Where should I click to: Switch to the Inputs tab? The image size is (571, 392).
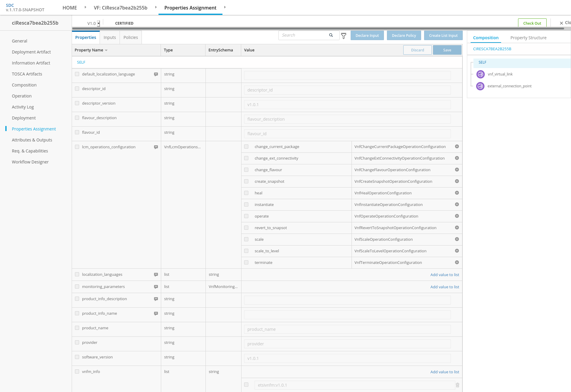(x=110, y=37)
